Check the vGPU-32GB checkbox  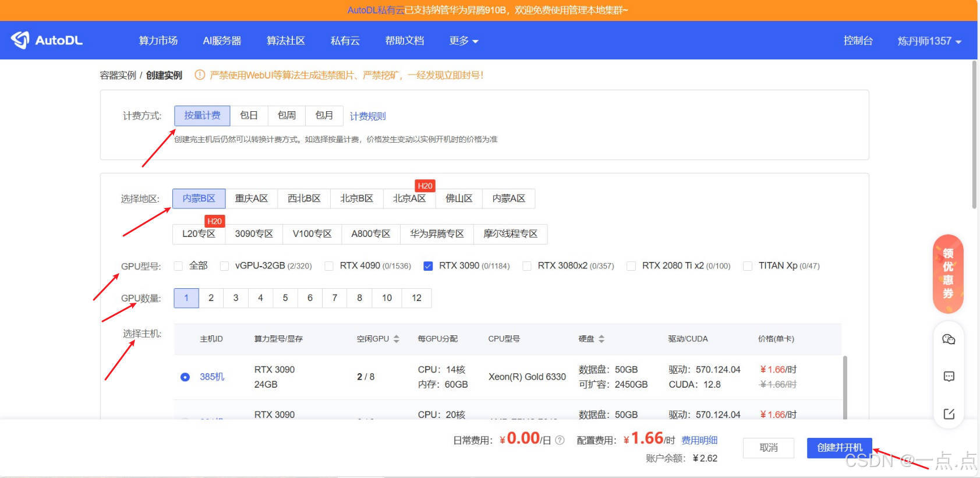pyautogui.click(x=224, y=266)
